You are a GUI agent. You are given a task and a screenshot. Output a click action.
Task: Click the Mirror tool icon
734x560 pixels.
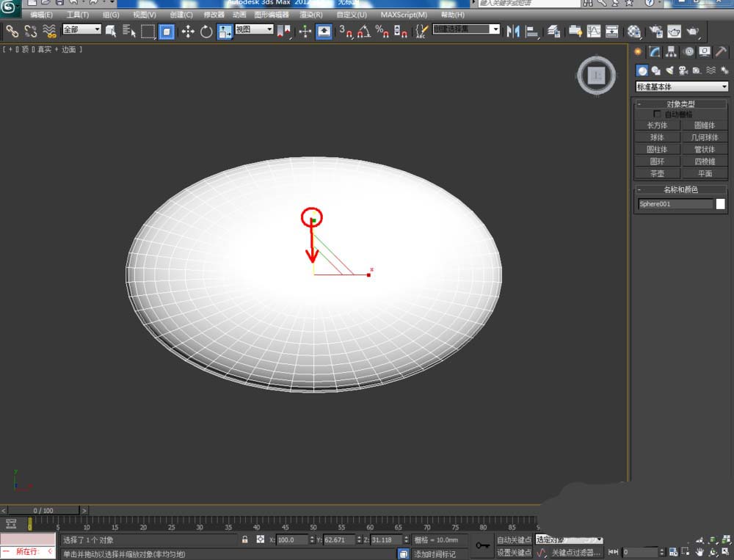[x=513, y=31]
